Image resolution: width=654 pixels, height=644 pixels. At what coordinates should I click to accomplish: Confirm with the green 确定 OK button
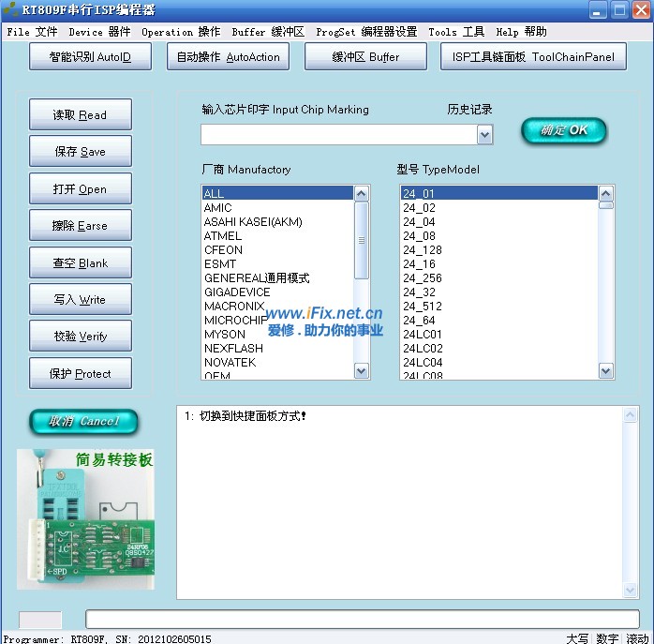[564, 130]
